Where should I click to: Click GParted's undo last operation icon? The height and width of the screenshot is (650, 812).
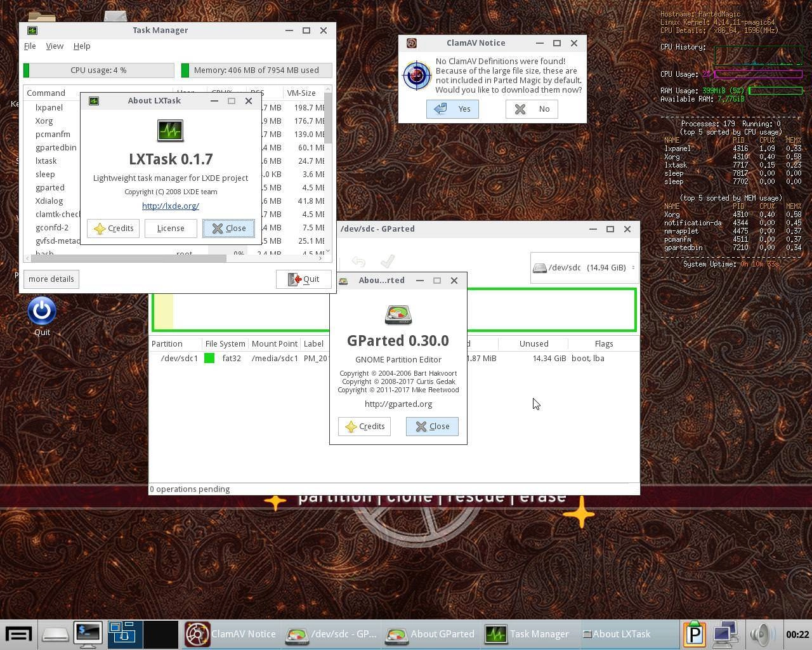(x=358, y=262)
